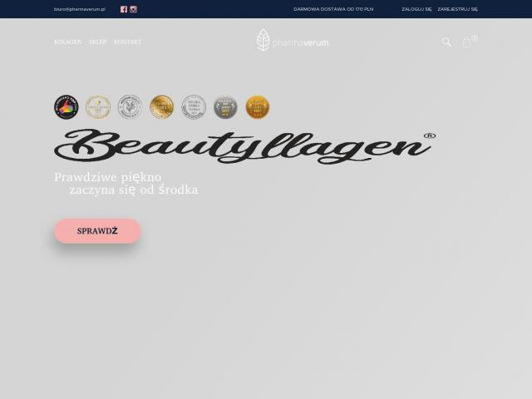Click the black rainbow thumbs-up award badge
This screenshot has width=532, height=399.
[x=66, y=107]
